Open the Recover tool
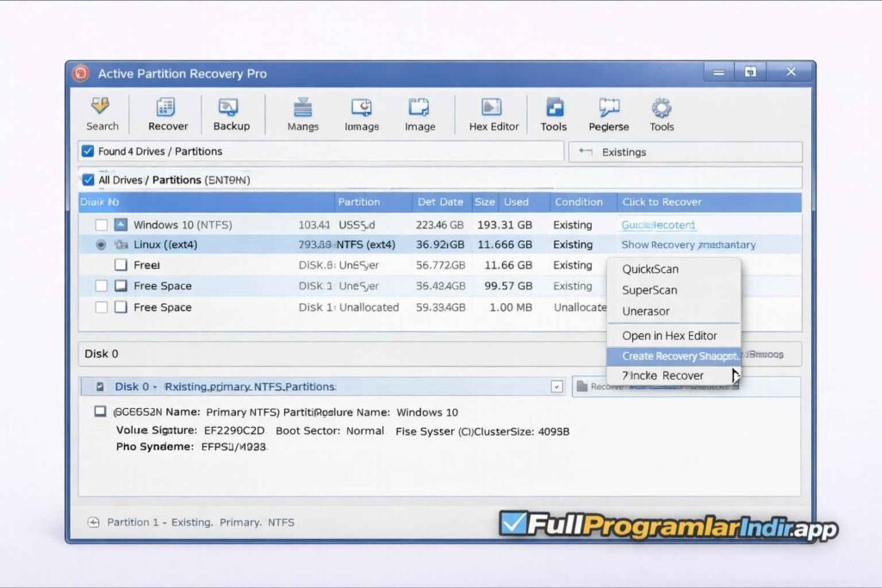Image resolution: width=882 pixels, height=588 pixels. [167, 114]
